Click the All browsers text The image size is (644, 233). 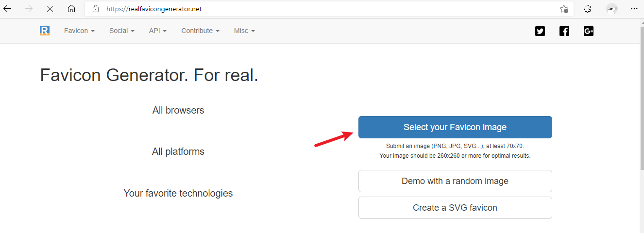178,110
